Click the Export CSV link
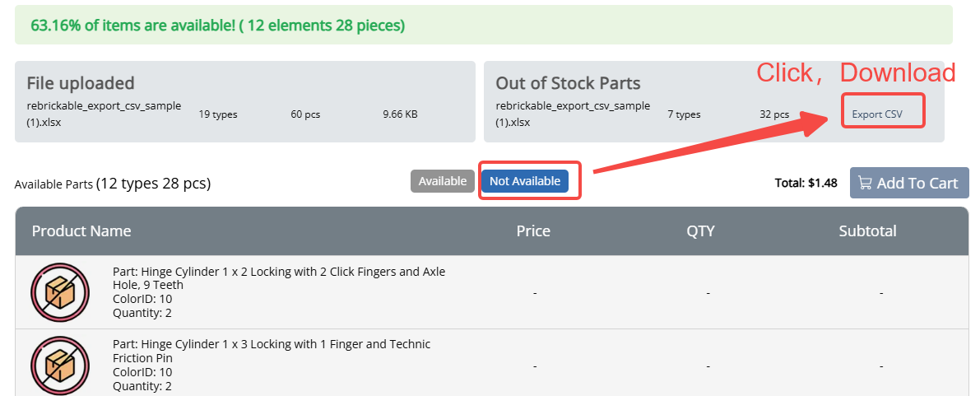 click(877, 114)
